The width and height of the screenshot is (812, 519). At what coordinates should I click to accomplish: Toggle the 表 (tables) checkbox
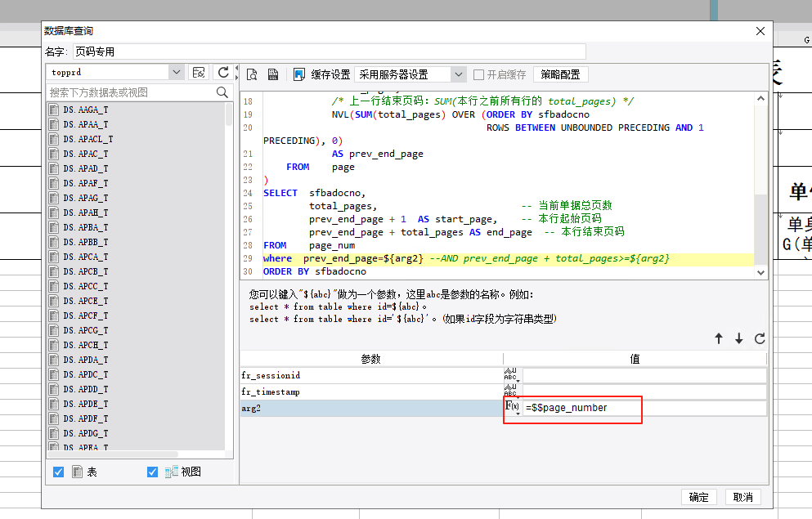click(x=59, y=472)
